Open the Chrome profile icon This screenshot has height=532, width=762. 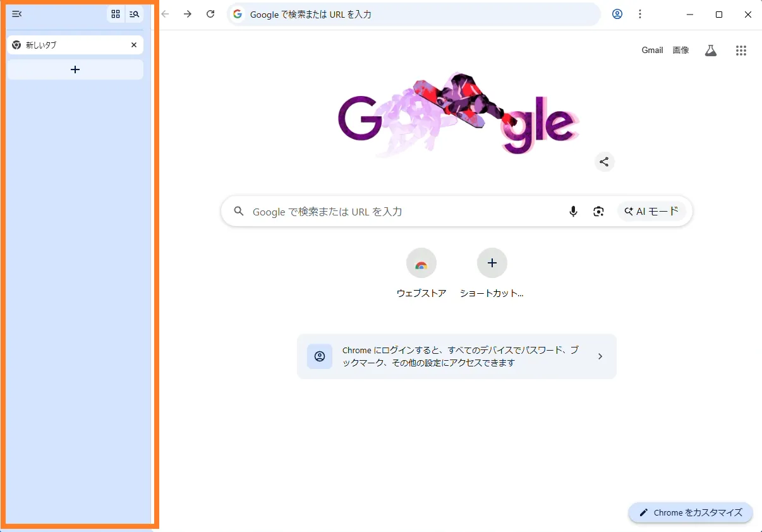pos(617,14)
